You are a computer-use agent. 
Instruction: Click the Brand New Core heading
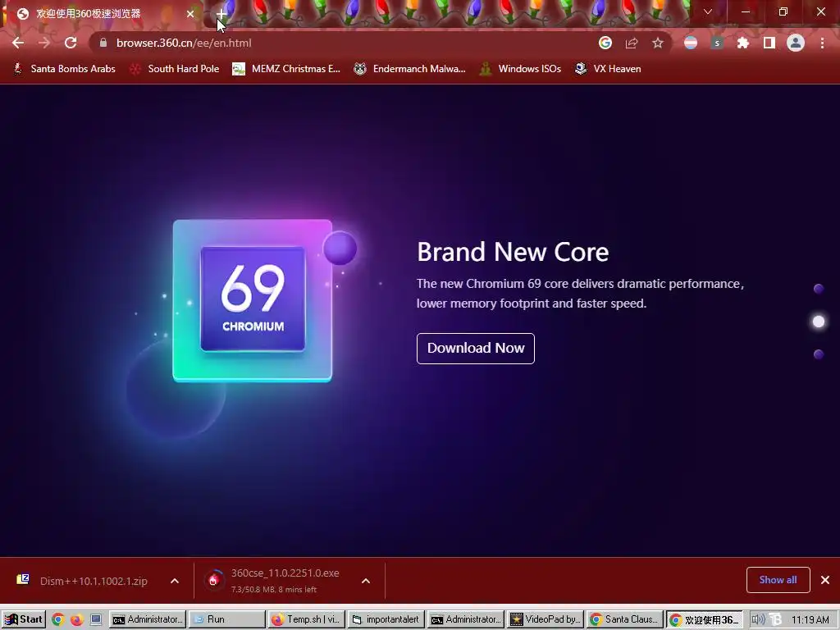click(x=513, y=252)
